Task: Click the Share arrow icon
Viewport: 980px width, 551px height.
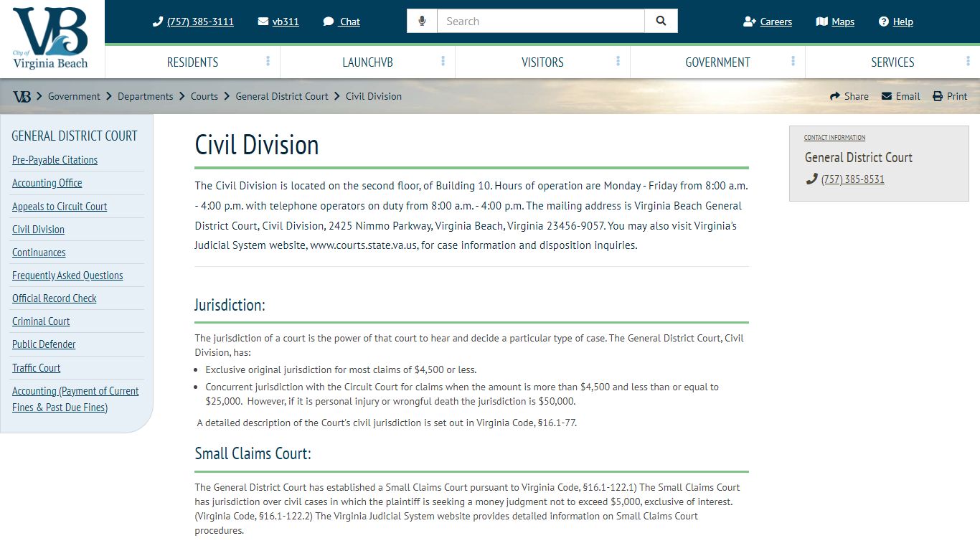Action: (835, 96)
